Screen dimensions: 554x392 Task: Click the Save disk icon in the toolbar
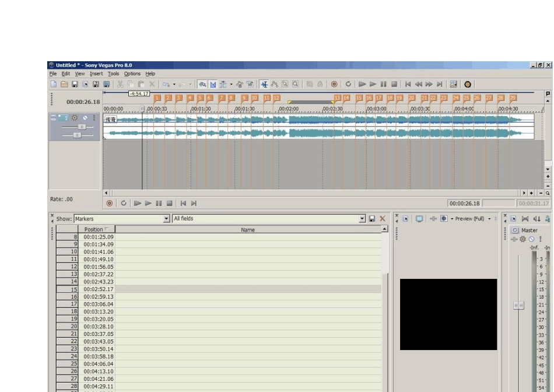[75, 84]
